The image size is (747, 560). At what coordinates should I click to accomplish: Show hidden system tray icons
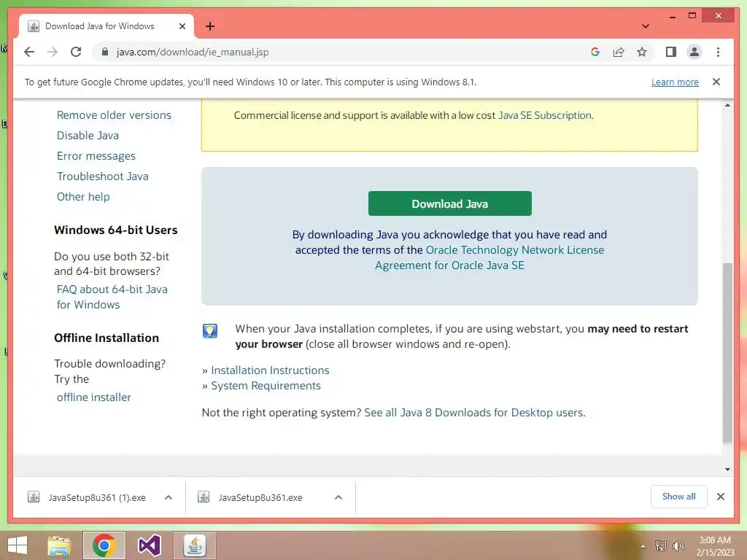pyautogui.click(x=643, y=545)
